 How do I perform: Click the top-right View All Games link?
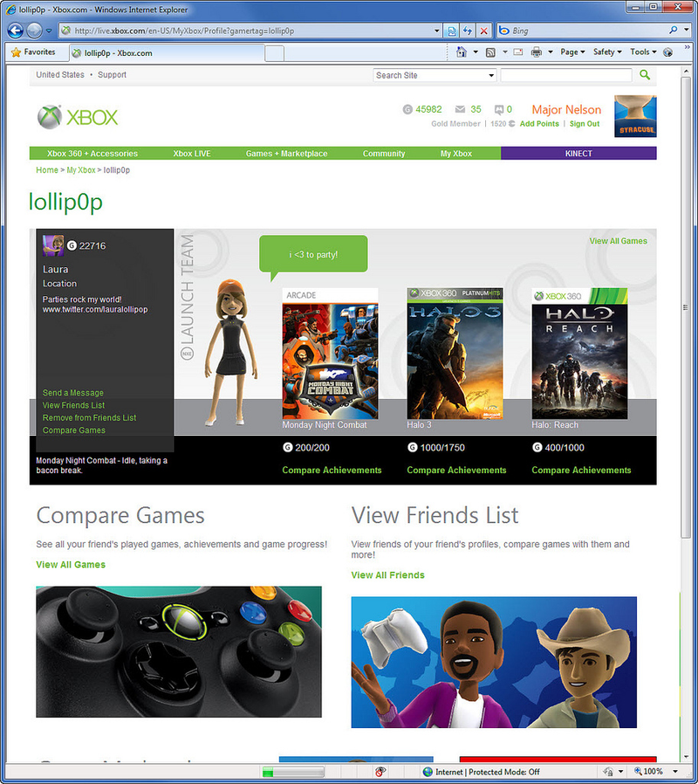pyautogui.click(x=618, y=241)
